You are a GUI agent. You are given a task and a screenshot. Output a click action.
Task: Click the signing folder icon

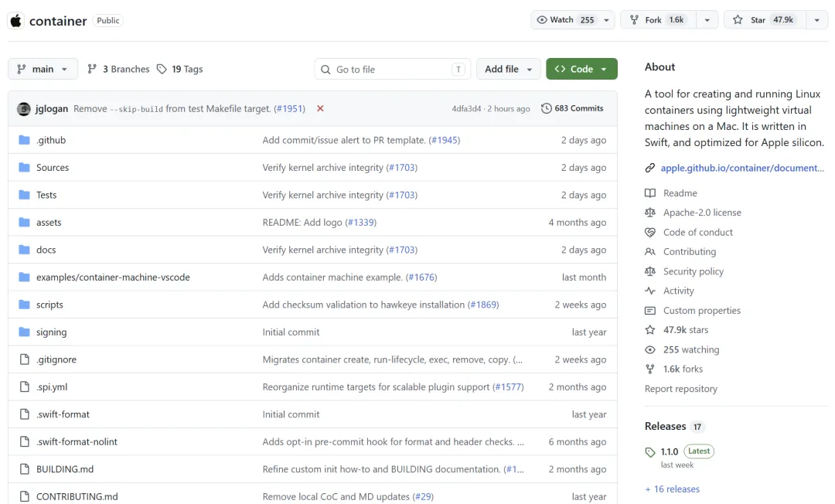pyautogui.click(x=24, y=332)
